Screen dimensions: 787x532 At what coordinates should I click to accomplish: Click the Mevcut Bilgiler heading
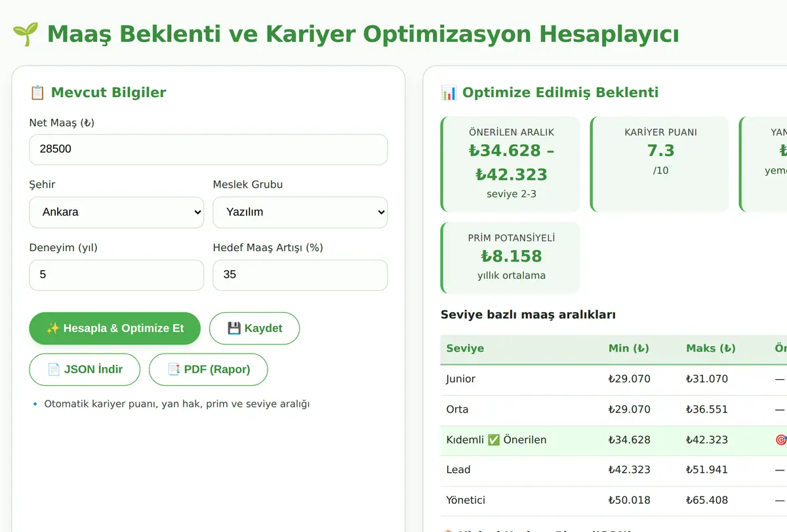pyautogui.click(x=108, y=92)
